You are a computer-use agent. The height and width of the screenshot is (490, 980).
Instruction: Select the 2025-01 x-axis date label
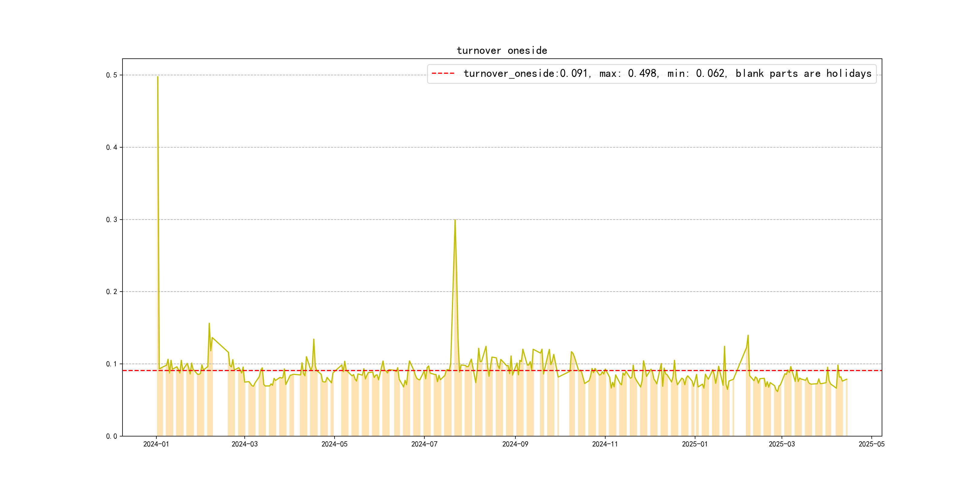tap(695, 444)
